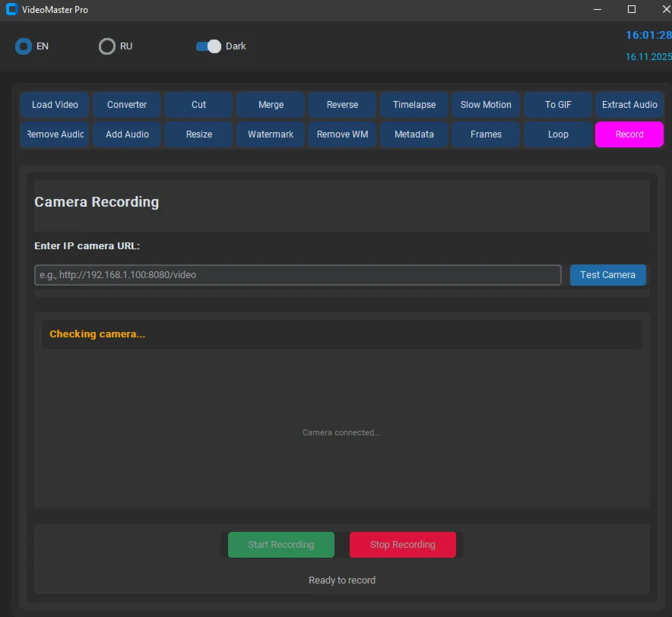Click the VideoMaster Pro app icon
This screenshot has height=617, width=672.
coord(11,10)
